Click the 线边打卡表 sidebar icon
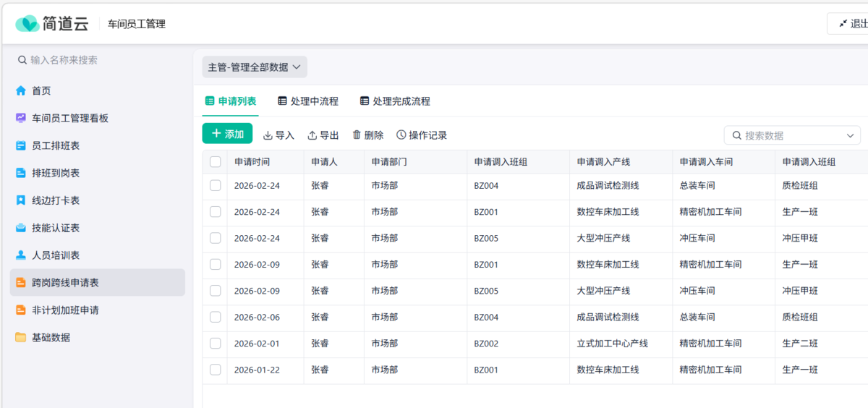Viewport: 868px width, 408px height. [21, 200]
